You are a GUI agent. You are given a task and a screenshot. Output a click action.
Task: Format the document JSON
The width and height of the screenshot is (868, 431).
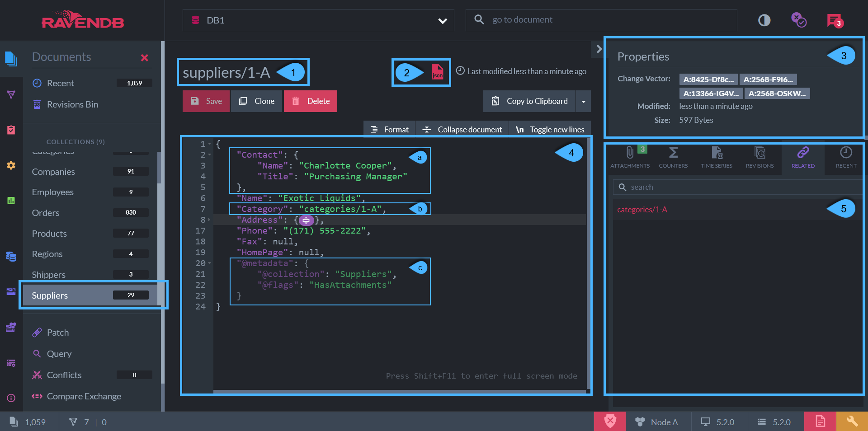(x=389, y=130)
